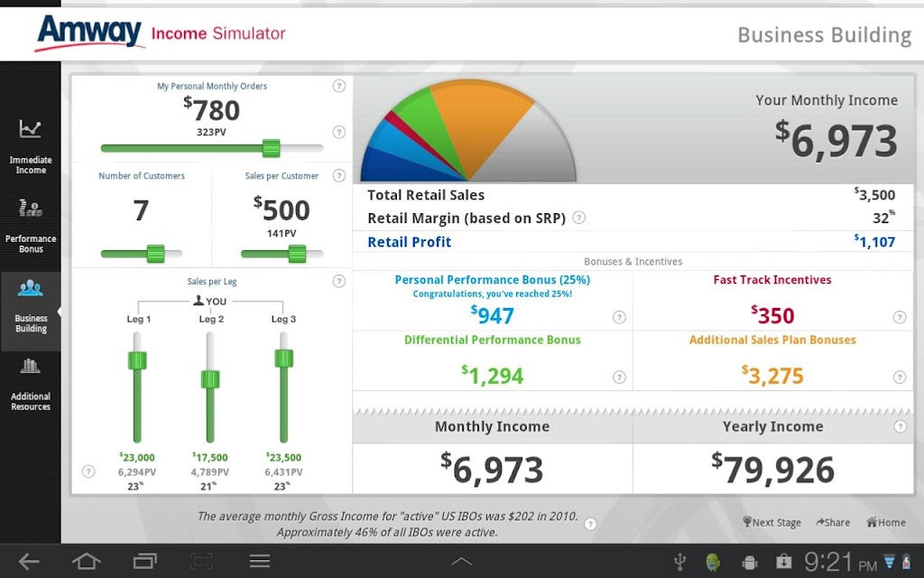Click the $780 monthly orders value
924x578 pixels.
click(211, 109)
